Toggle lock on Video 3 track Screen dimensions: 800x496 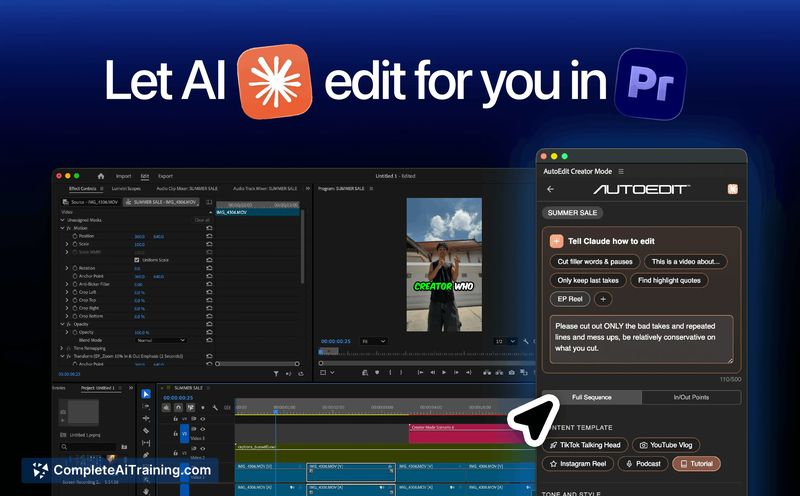[x=176, y=433]
